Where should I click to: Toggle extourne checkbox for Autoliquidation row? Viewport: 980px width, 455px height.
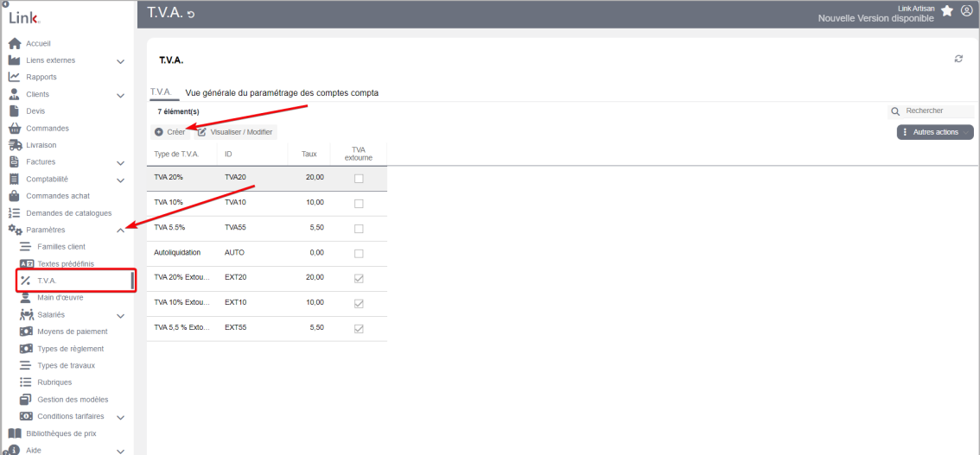pyautogui.click(x=359, y=254)
